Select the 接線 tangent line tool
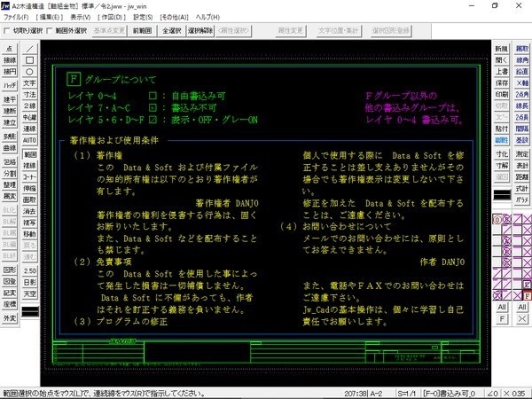 [10, 60]
